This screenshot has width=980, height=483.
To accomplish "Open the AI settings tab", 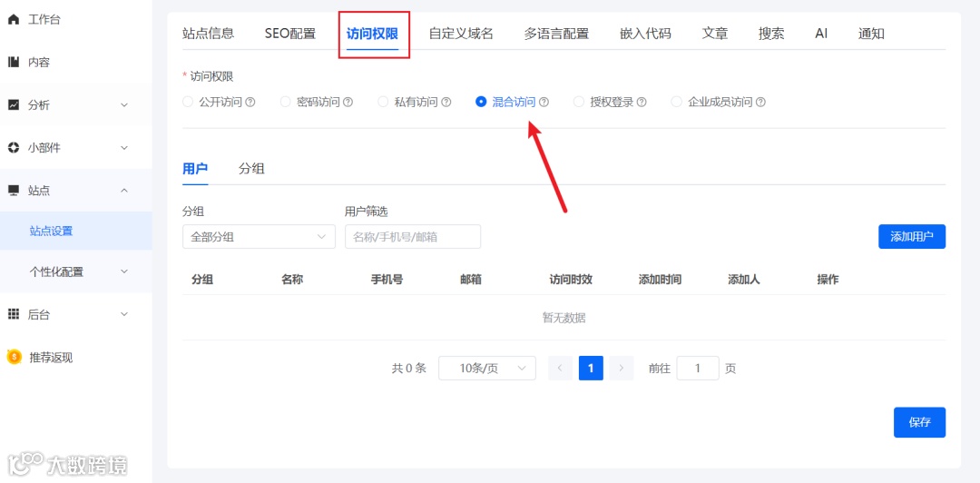I will 821,34.
